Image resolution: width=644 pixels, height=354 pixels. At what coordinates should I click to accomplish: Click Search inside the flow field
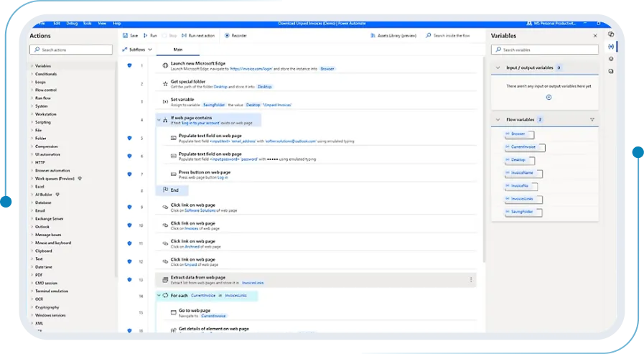(x=449, y=36)
